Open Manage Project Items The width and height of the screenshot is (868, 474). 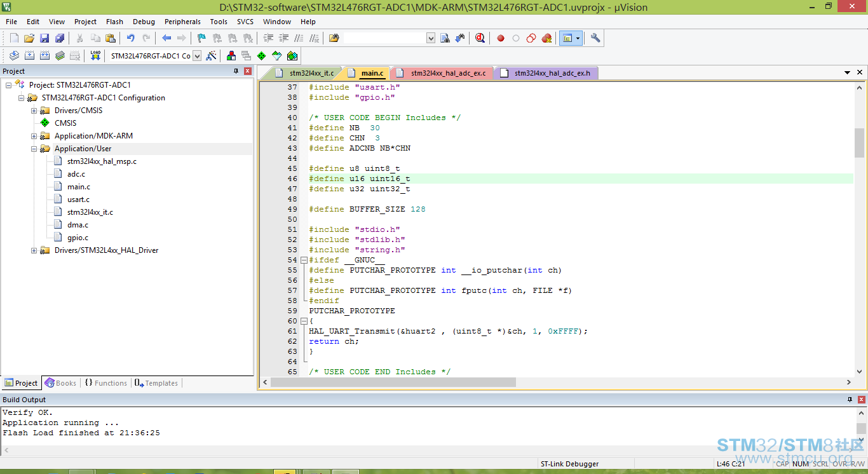(x=231, y=55)
